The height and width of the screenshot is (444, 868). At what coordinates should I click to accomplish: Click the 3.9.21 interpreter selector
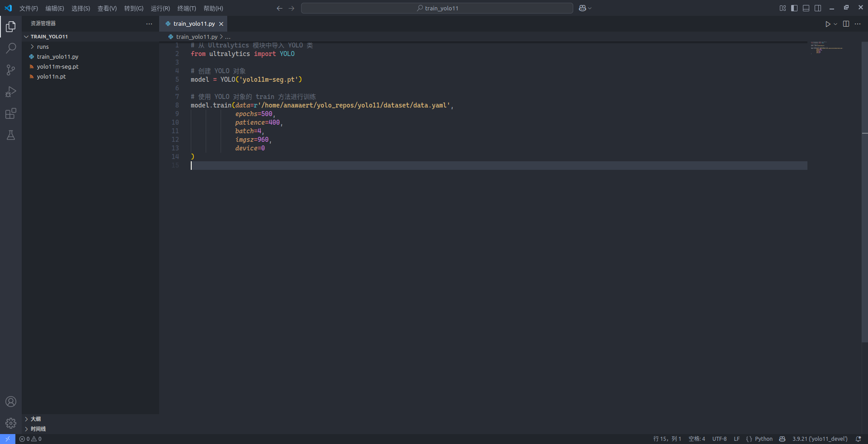820,439
